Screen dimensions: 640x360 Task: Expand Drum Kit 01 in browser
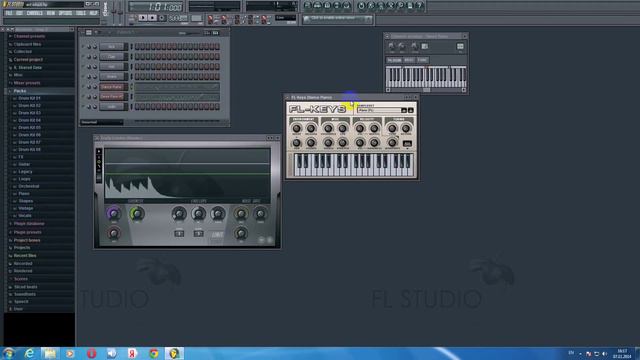click(x=29, y=98)
